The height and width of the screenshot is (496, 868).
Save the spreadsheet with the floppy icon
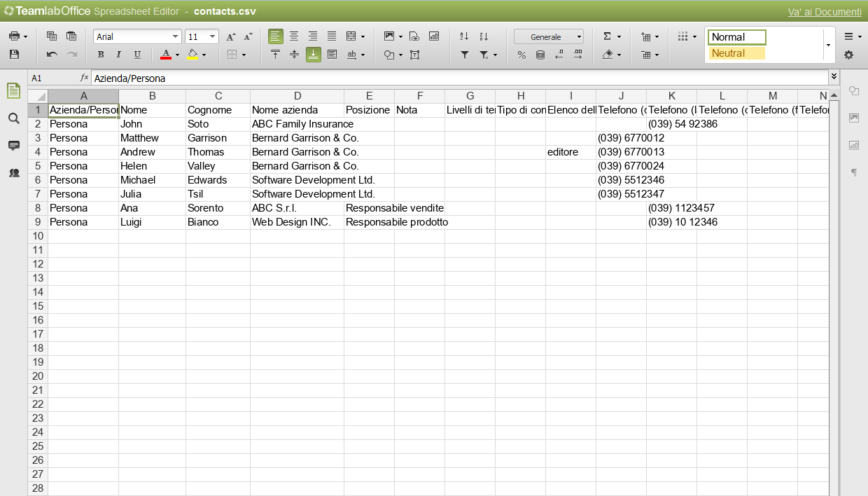point(14,55)
